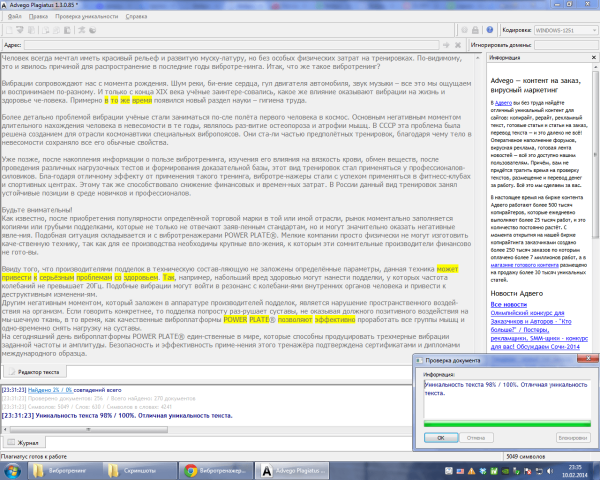Open the Справка menu

coord(136,16)
